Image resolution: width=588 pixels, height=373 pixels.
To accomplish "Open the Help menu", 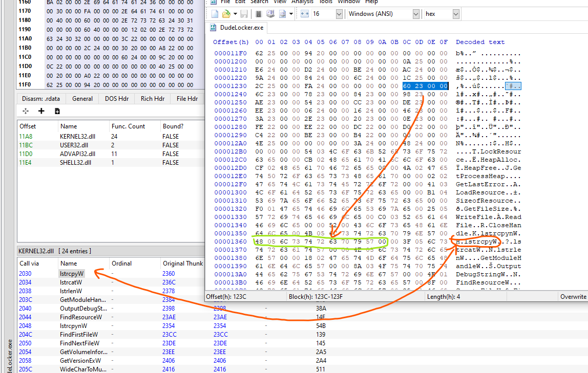I will pos(371,2).
